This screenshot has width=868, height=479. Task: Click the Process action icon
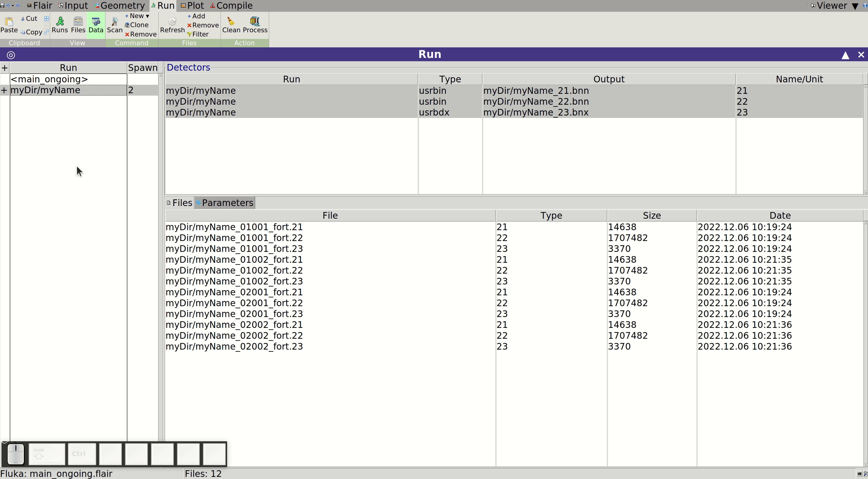tap(255, 21)
